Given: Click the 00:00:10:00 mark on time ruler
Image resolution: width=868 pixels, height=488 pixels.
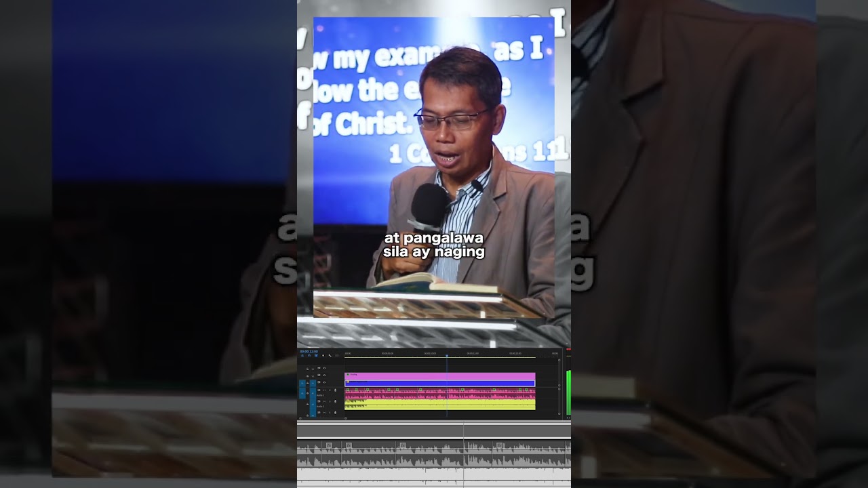Looking at the screenshot, I should click(430, 353).
